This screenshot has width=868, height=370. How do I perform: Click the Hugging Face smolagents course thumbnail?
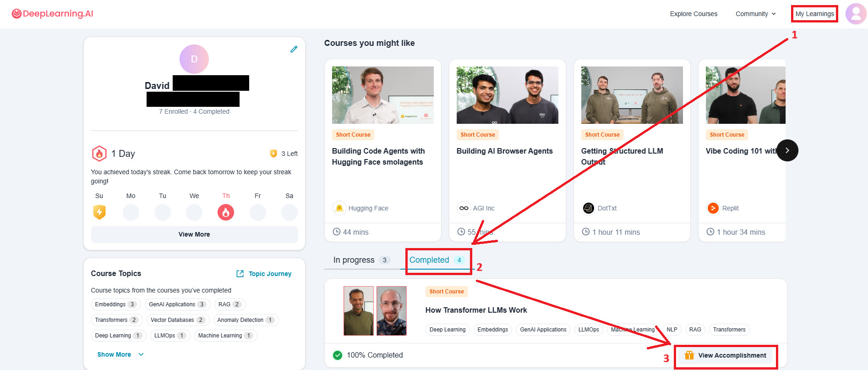click(383, 95)
